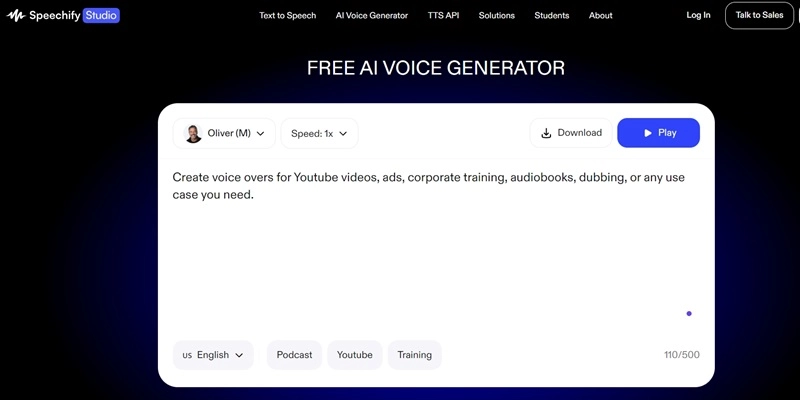Click the Speechify waveform logo icon
This screenshot has height=400, width=800.
tap(15, 16)
